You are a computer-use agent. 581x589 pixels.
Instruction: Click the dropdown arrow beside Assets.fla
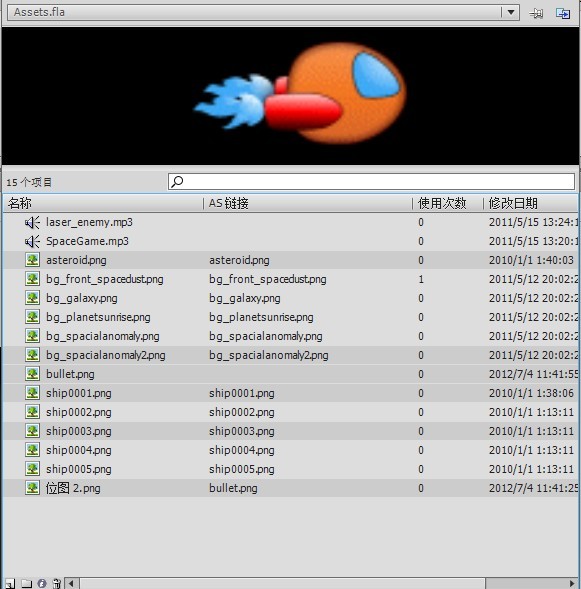coord(510,12)
